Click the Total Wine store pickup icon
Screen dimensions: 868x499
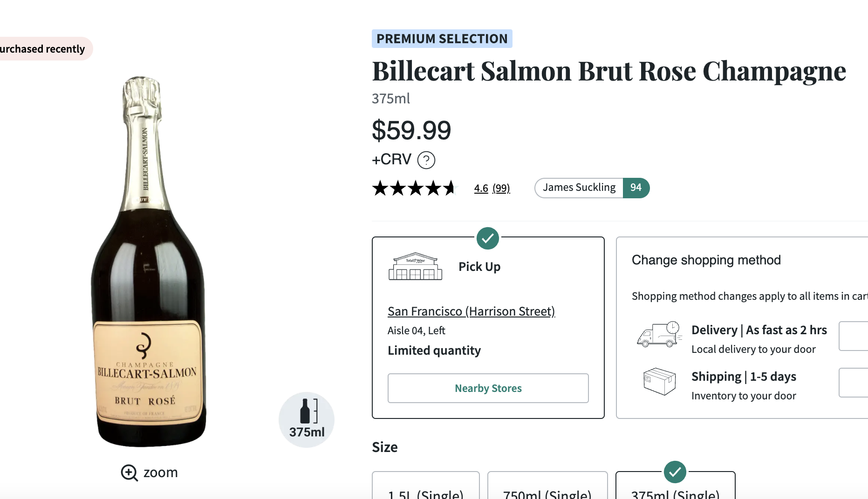click(x=415, y=267)
